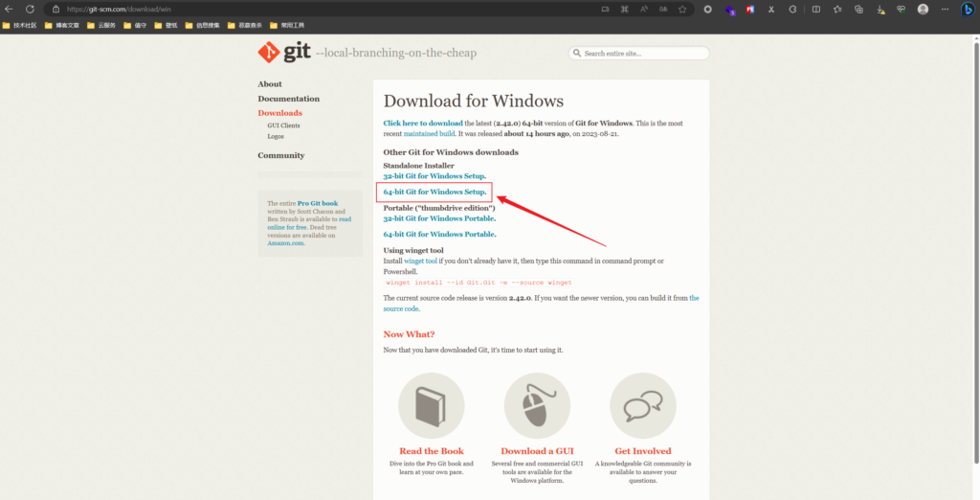Open the Amazon.com link
Screen dimensions: 980x500
click(x=285, y=243)
